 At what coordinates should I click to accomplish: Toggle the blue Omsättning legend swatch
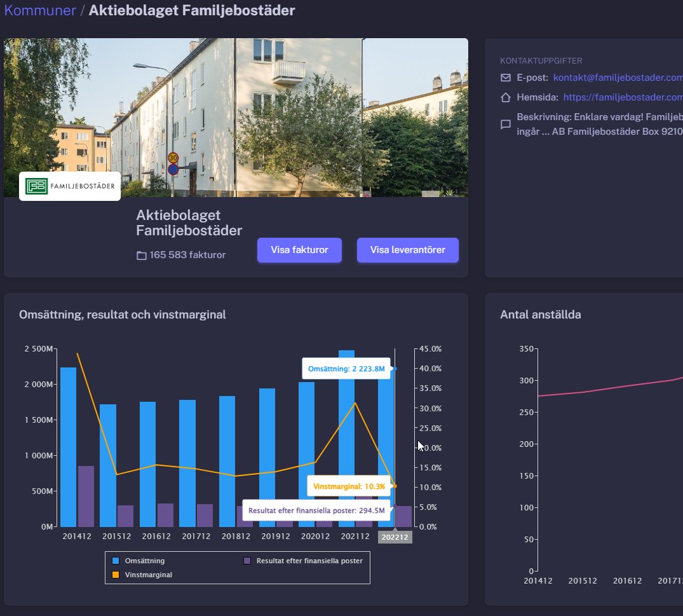(x=116, y=561)
